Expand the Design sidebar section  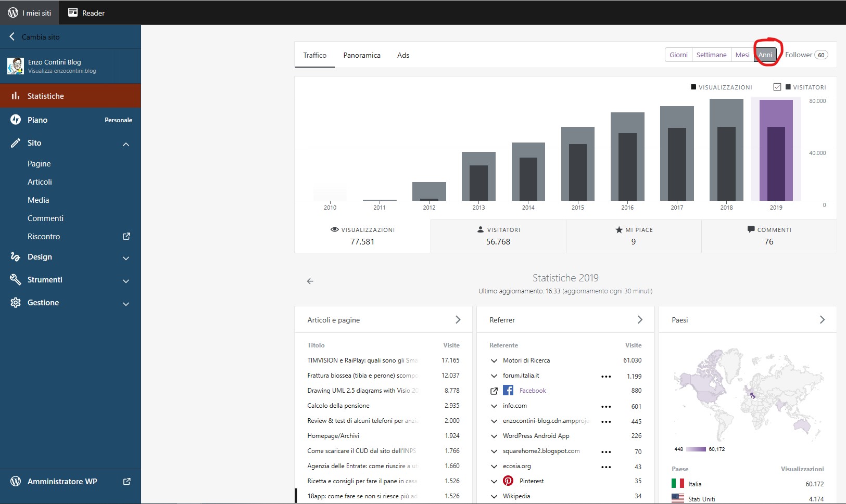coord(125,258)
